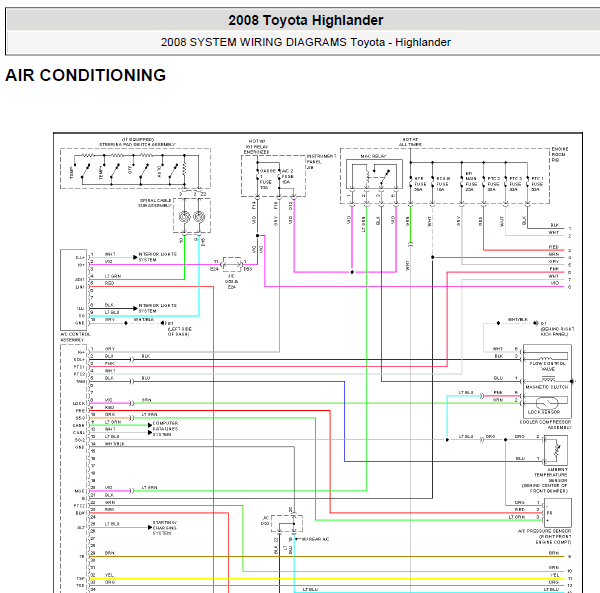
Task: Select the "HOT W/ IG1 RELAY ENERGIZED" label
Action: pyautogui.click(x=257, y=147)
